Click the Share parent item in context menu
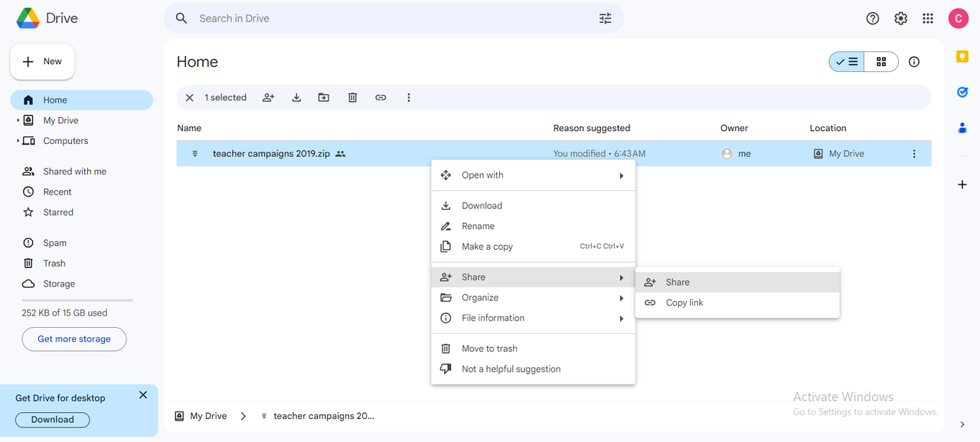This screenshot has height=442, width=980. pos(534,277)
